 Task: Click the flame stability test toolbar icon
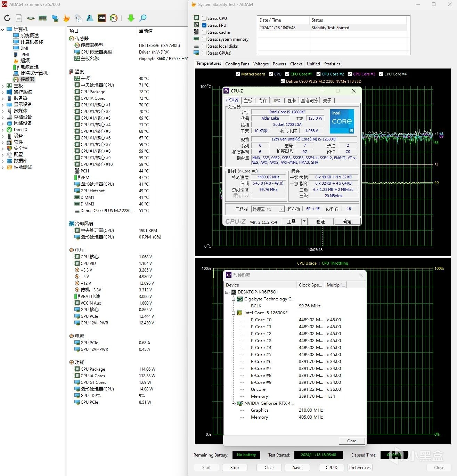point(66,18)
